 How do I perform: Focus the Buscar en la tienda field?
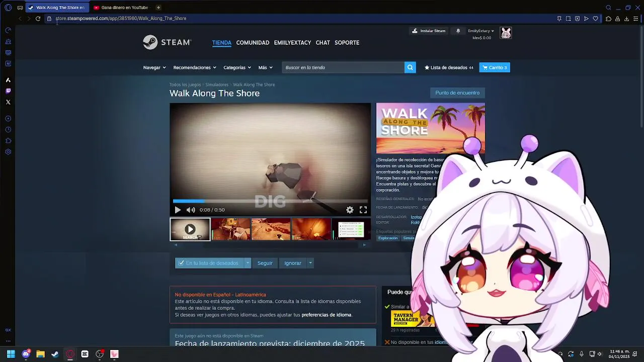tap(343, 67)
